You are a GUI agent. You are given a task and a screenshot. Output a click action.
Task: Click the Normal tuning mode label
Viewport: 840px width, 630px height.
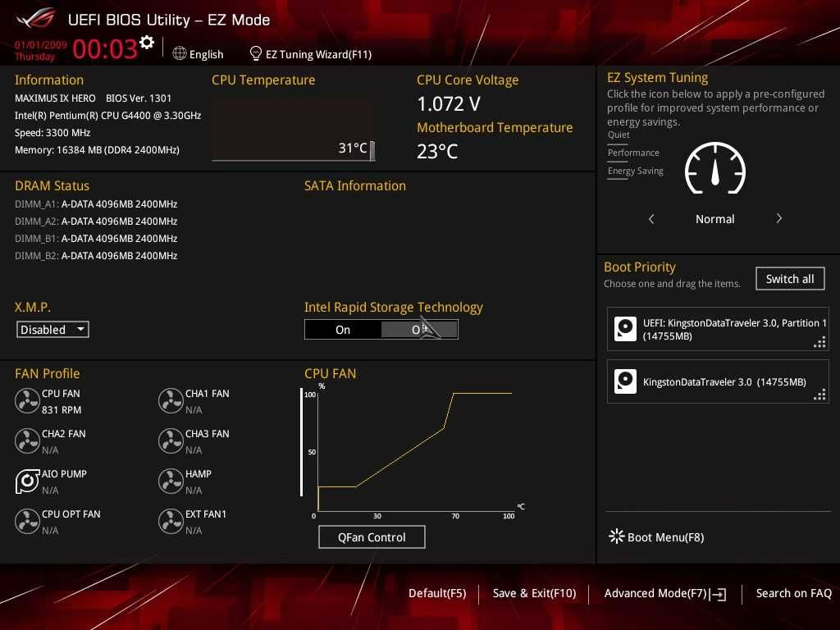(x=714, y=219)
